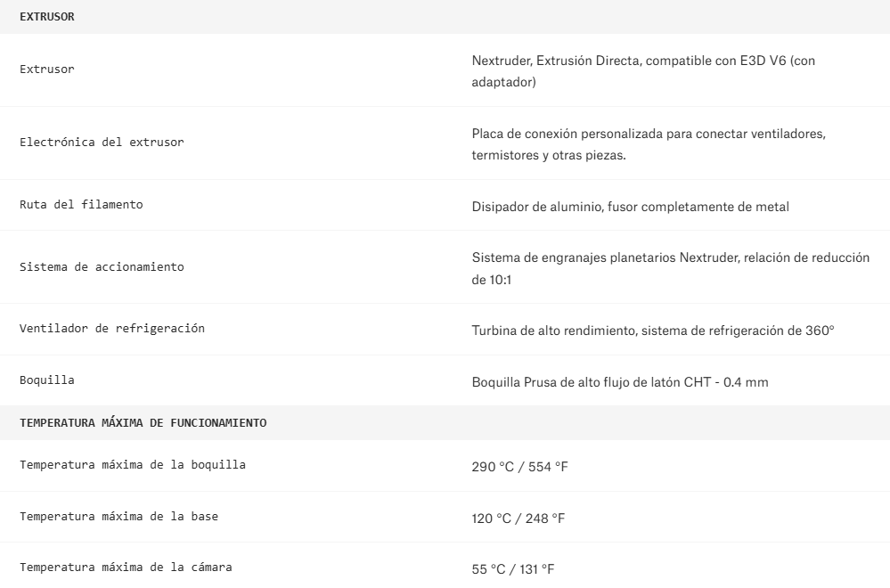Select the Boquilla Prusa latón CHT value
This screenshot has height=588, width=890.
[620, 382]
